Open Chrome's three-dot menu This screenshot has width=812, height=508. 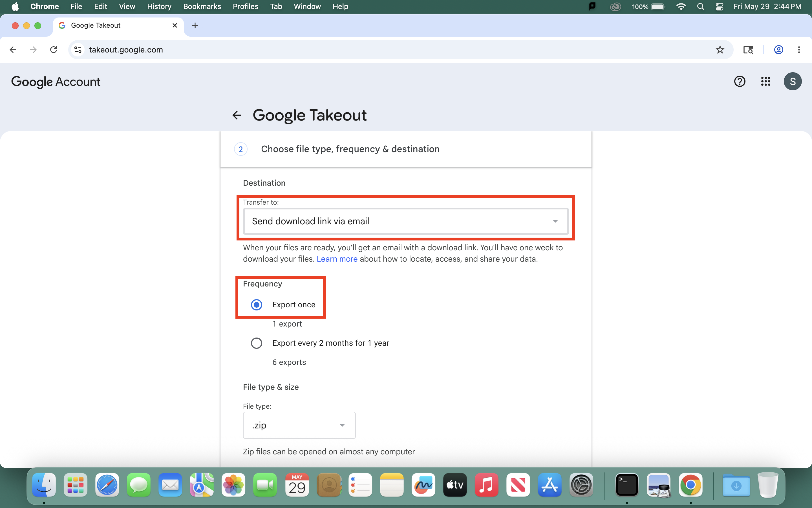click(799, 50)
